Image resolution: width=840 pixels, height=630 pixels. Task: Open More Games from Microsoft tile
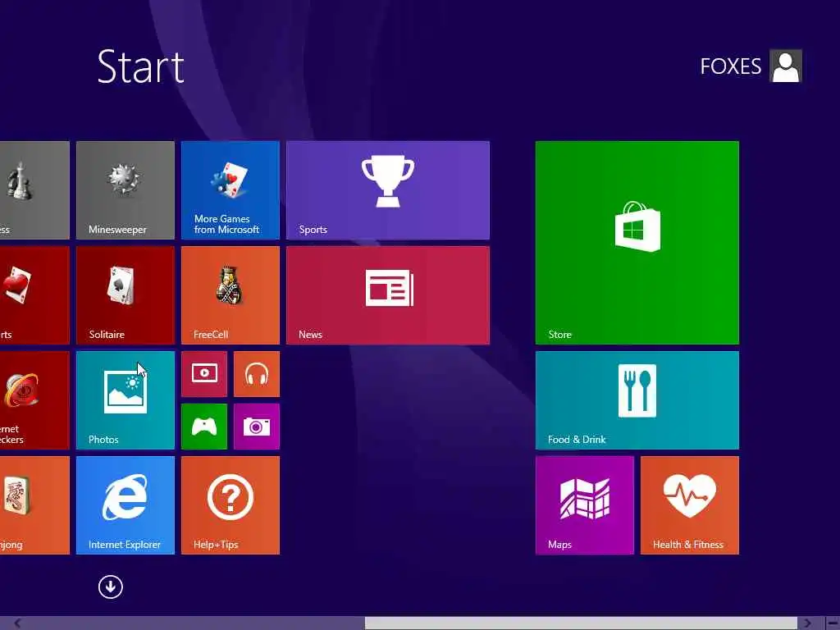click(x=231, y=190)
